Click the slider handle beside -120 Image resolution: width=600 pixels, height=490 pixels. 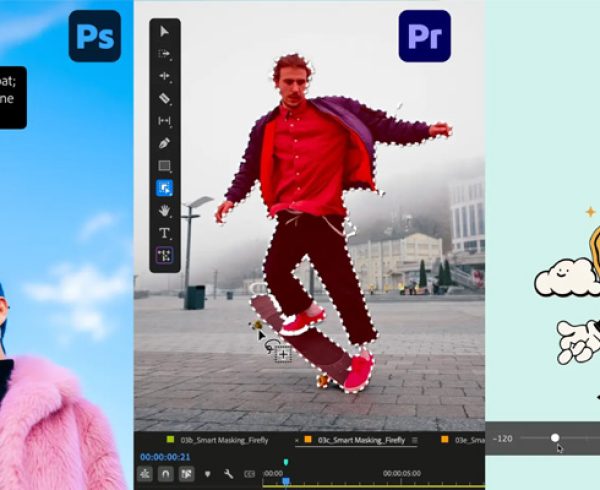click(x=555, y=437)
